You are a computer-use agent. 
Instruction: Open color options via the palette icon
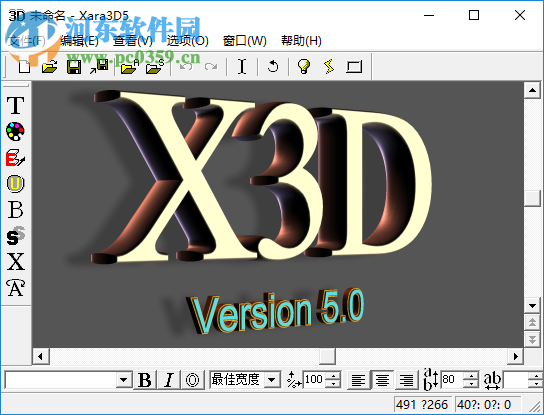(16, 132)
